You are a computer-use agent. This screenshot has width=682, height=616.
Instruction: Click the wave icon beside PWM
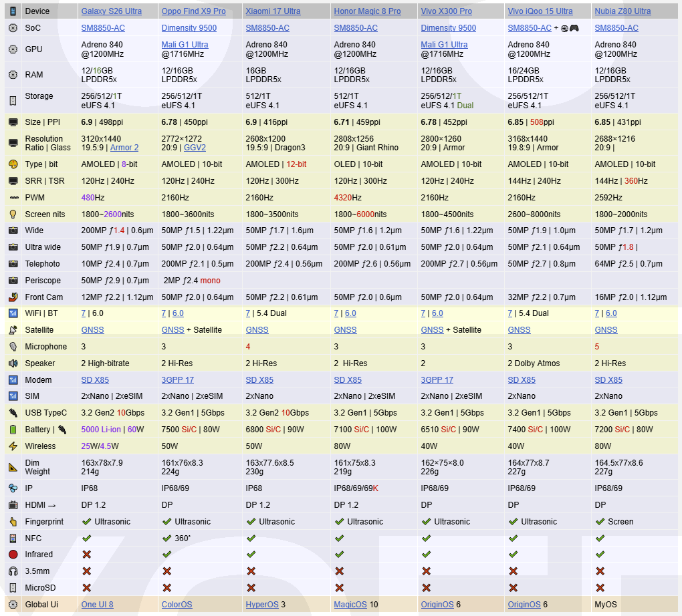[x=14, y=198]
